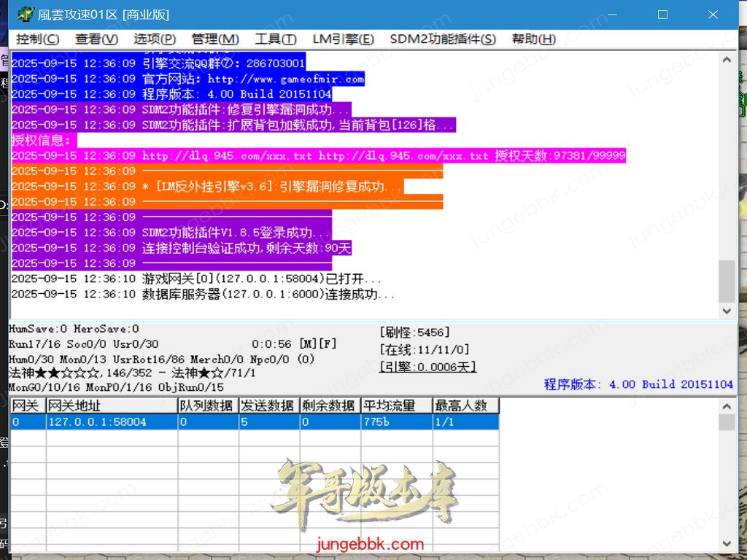Viewport: 747px width, 560px height.
Task: Click the app icon in title bar
Action: [26, 15]
